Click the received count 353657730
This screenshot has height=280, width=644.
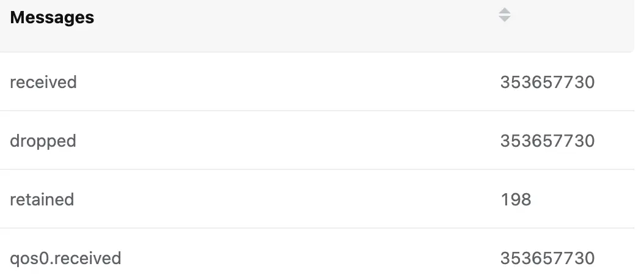point(547,82)
